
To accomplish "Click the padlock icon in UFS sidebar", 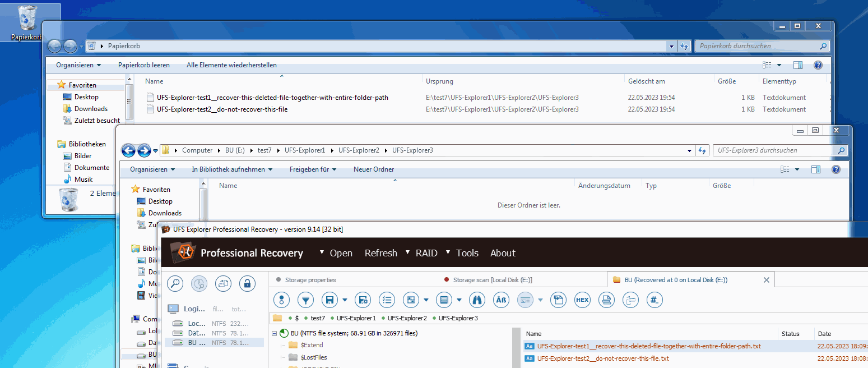I will pos(248,283).
